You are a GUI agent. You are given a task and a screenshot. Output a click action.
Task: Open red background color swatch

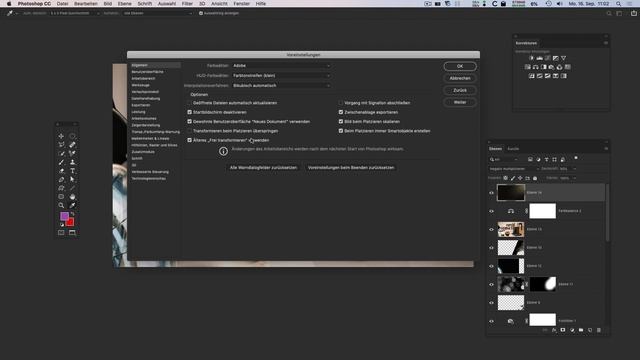click(x=71, y=222)
